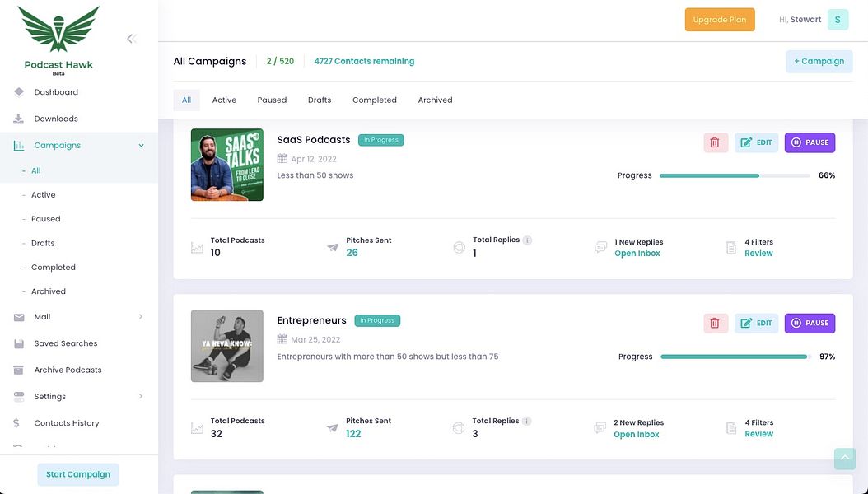The height and width of the screenshot is (494, 868).
Task: Click trash icon for Entrepreneurs campaign
Action: [715, 323]
